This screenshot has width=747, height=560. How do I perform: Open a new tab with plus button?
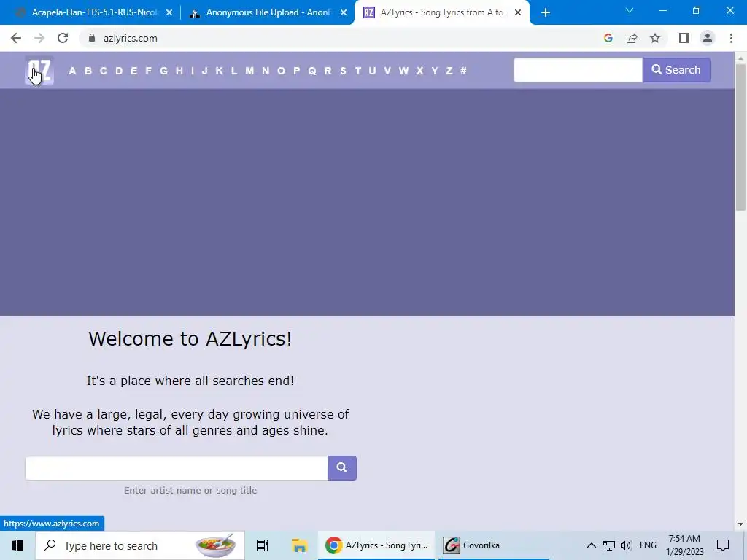pyautogui.click(x=546, y=13)
